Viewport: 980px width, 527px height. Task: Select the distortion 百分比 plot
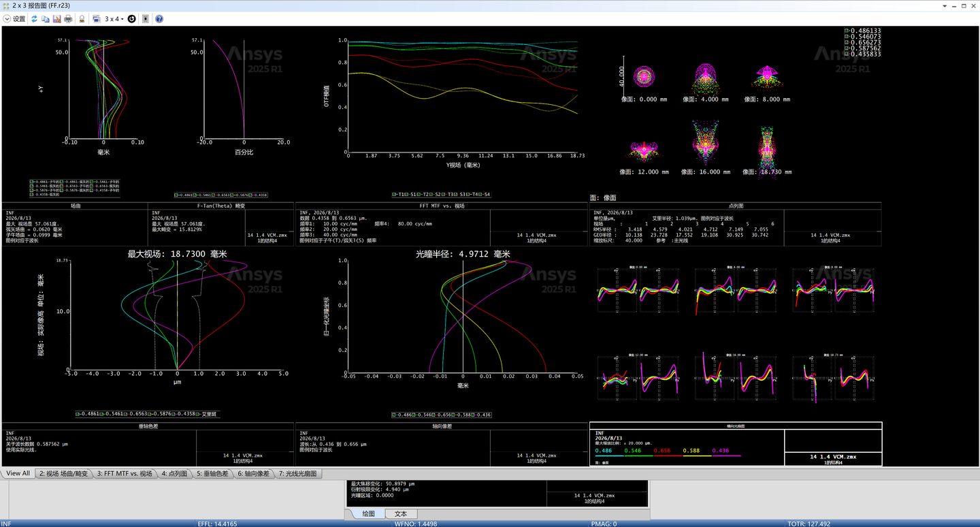(x=243, y=89)
